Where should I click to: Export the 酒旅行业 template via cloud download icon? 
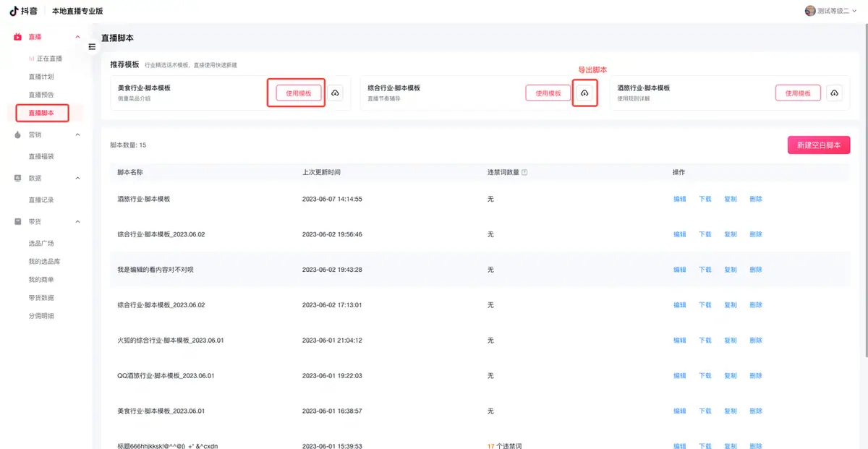[x=834, y=93]
